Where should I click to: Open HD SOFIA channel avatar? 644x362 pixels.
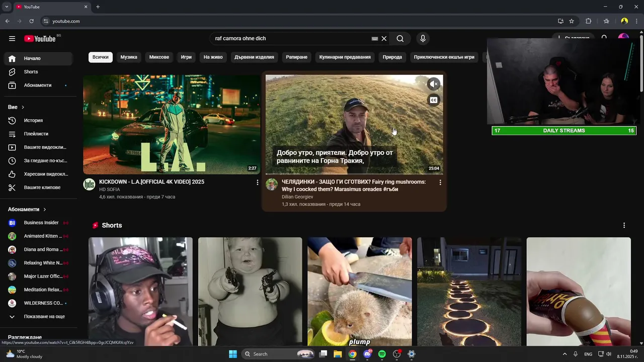[89, 185]
